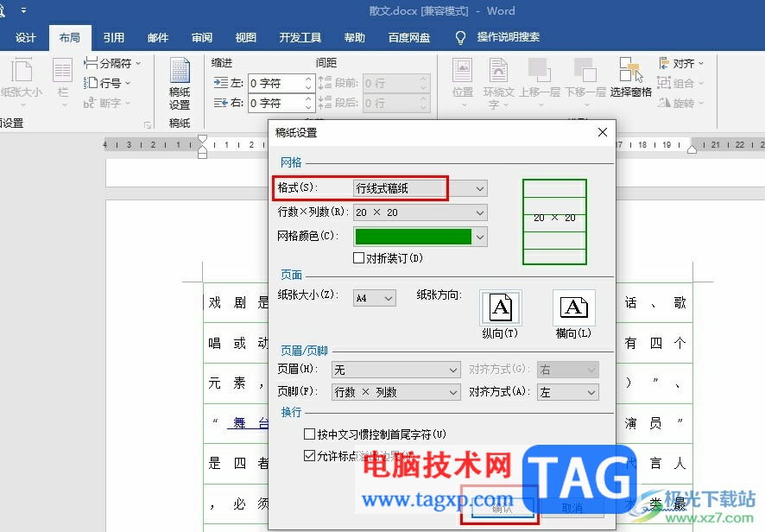Screen dimensions: 765x532
Task: Expand footer 对齐方式 左 dropdown
Action: point(591,392)
